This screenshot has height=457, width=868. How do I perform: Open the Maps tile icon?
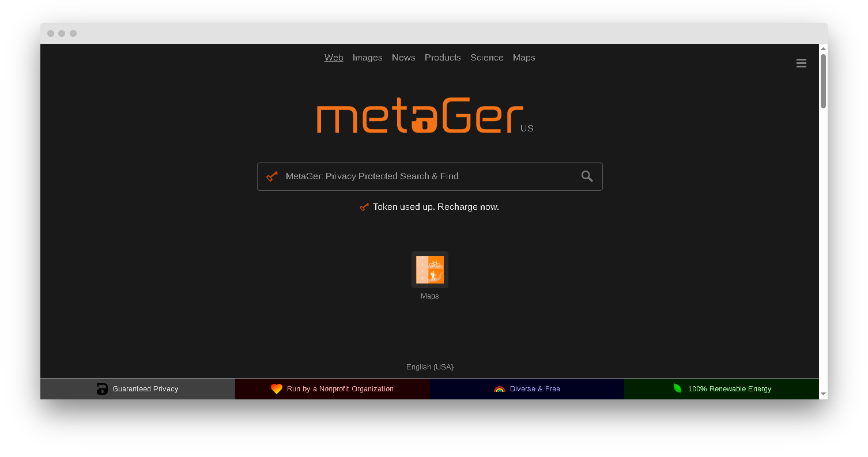click(430, 270)
